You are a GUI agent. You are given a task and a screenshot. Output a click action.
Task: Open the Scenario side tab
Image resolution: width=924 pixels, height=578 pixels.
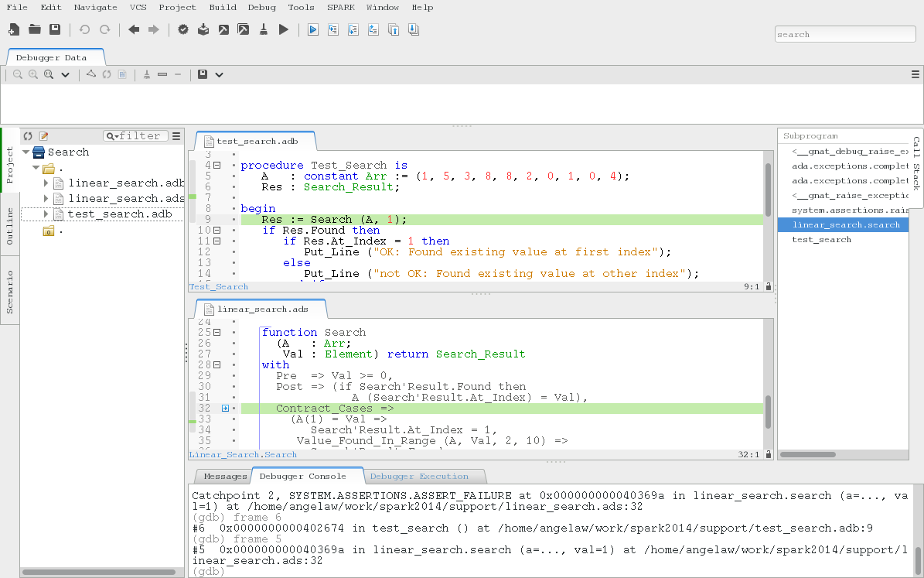(9, 292)
